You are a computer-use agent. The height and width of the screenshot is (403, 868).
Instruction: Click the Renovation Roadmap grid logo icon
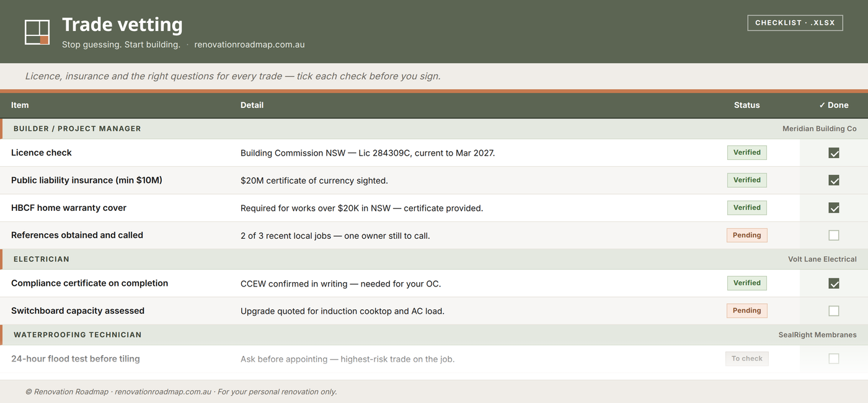(x=37, y=32)
